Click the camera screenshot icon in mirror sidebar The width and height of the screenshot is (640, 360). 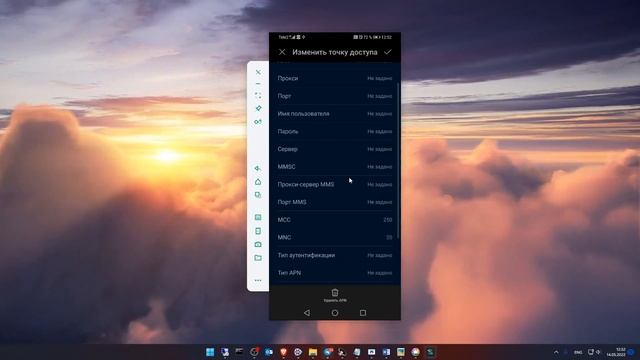click(258, 244)
